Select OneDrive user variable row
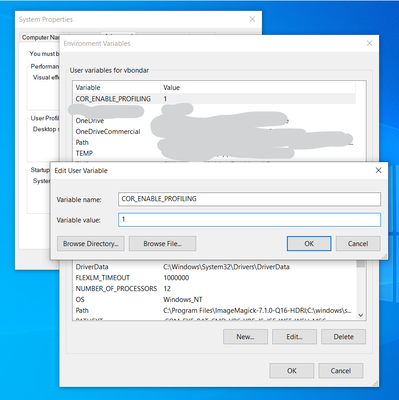The image size is (399, 400). click(x=214, y=121)
